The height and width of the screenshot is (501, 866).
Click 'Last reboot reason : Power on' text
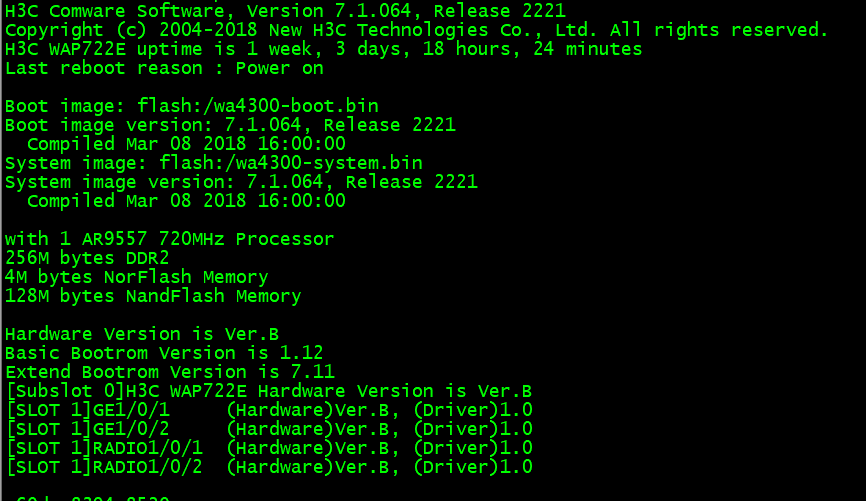click(x=164, y=68)
